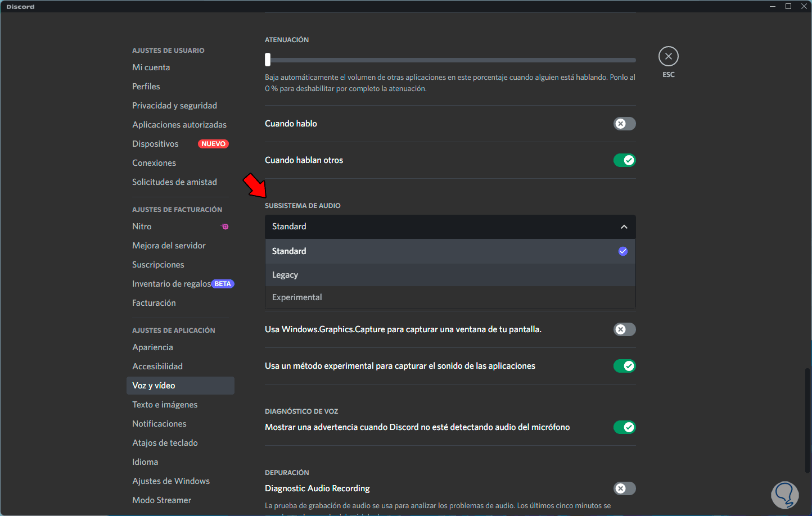Click the Atenuación slider handle
This screenshot has height=516, width=812.
pyautogui.click(x=268, y=59)
